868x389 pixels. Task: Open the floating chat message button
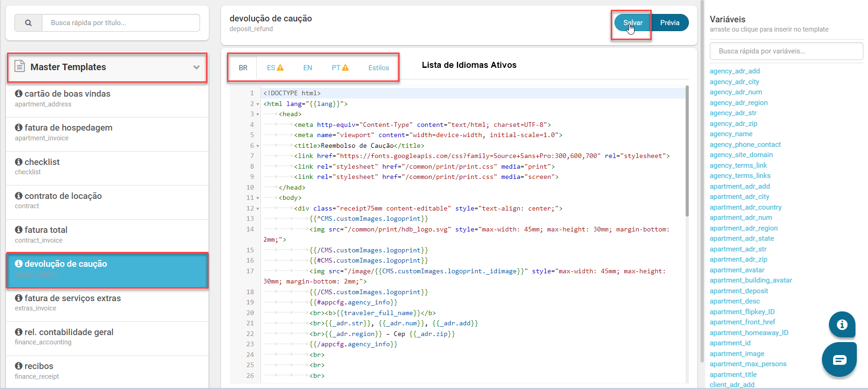point(839,359)
